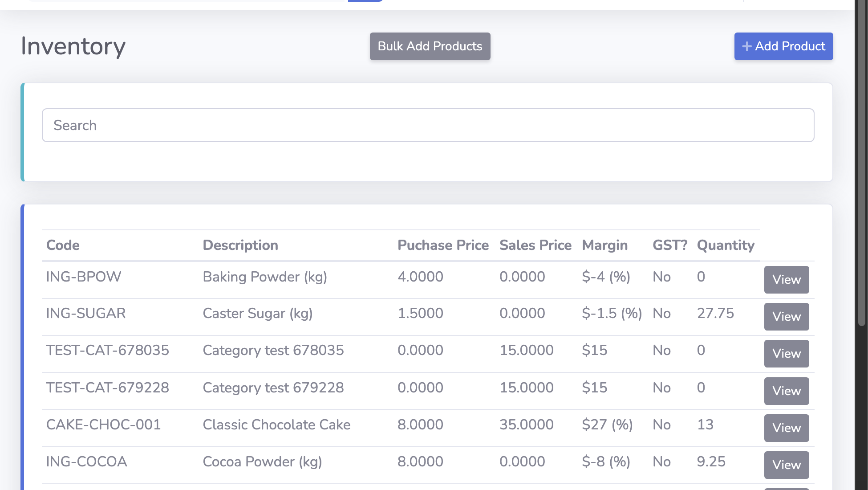View the TEST-CAT-679228 product
The width and height of the screenshot is (868, 490).
[x=787, y=391]
